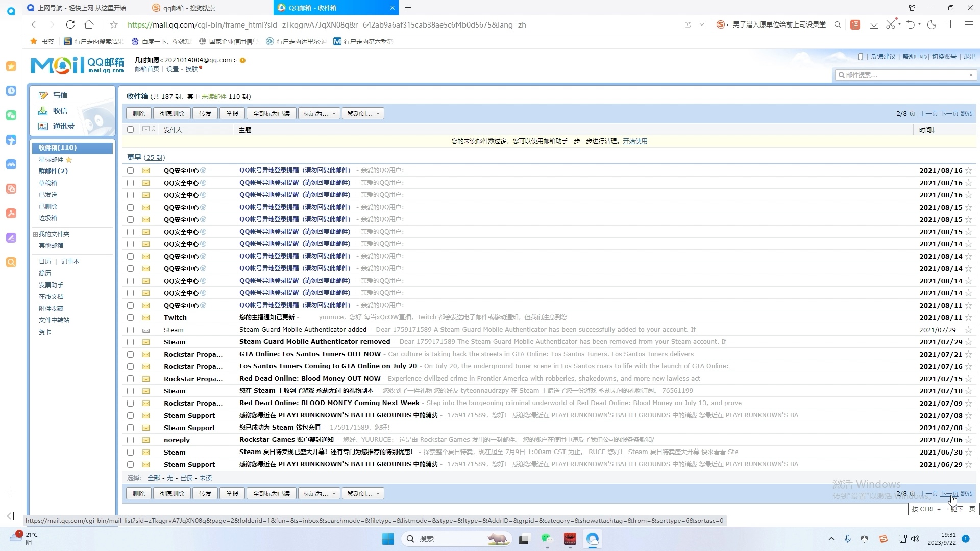The width and height of the screenshot is (980, 551).
Task: Click the translate icon in browser toolbar
Action: pos(855,24)
